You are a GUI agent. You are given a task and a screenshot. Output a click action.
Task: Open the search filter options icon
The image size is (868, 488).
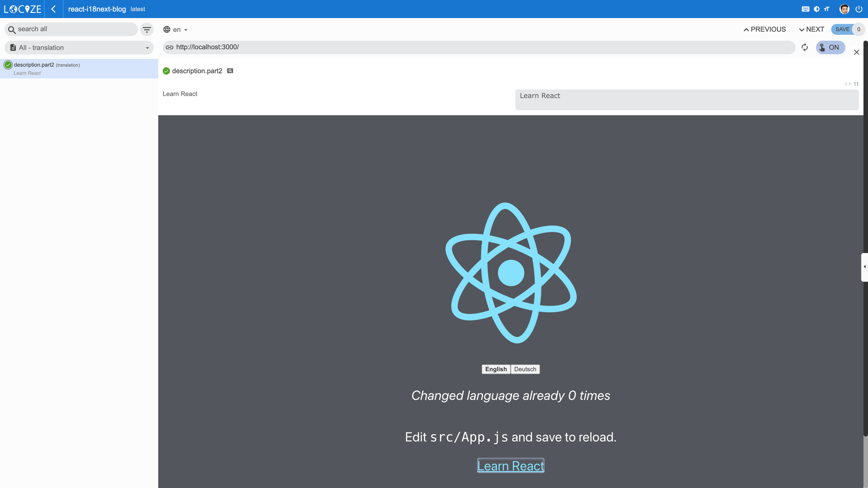[x=147, y=29]
